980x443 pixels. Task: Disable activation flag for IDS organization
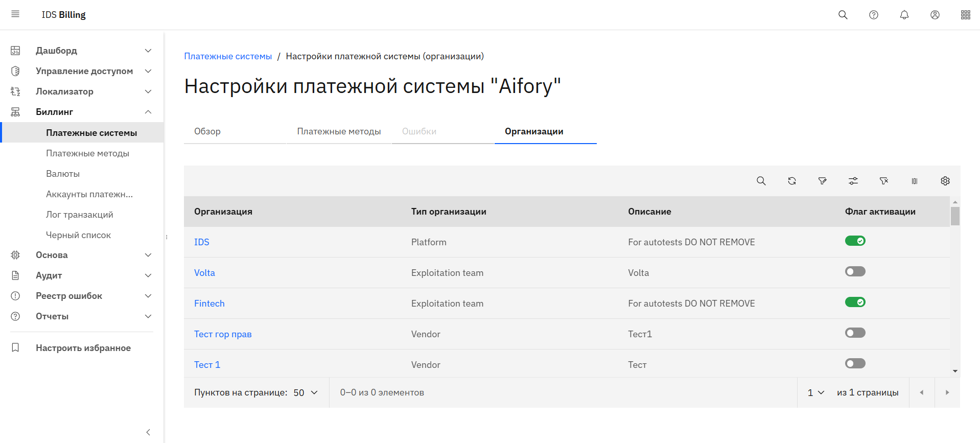855,241
